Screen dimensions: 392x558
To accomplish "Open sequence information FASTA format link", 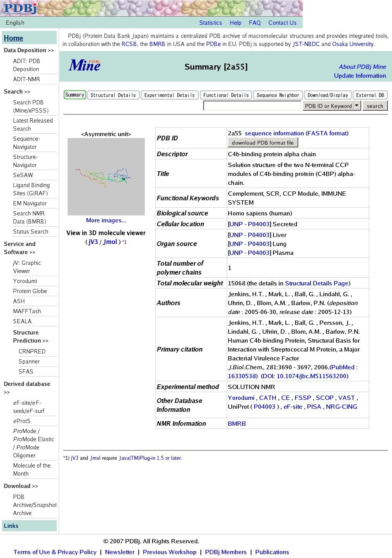I will (x=297, y=133).
